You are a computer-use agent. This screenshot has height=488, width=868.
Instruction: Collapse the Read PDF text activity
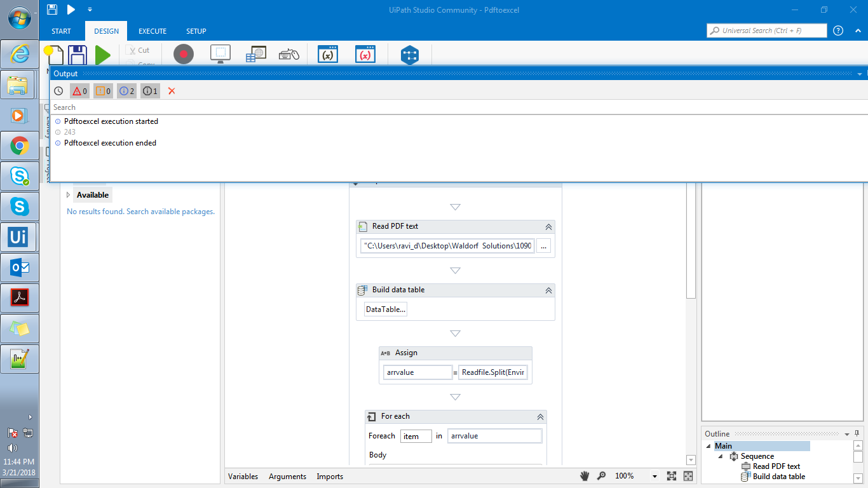pyautogui.click(x=548, y=227)
